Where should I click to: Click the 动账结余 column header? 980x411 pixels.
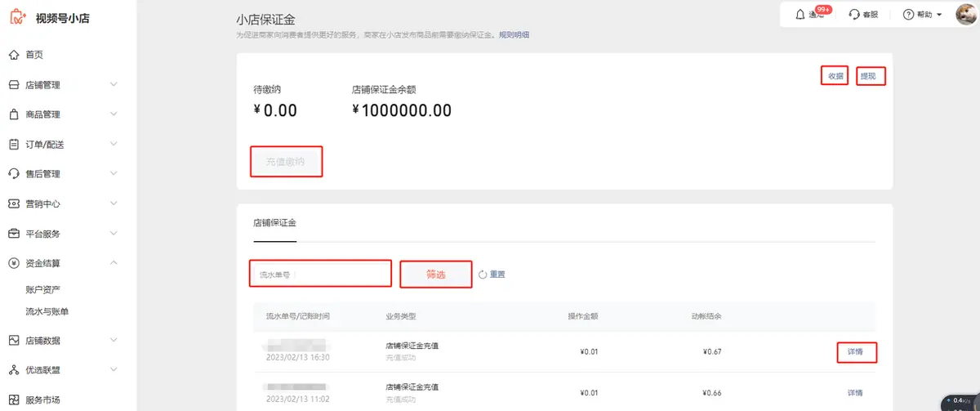706,315
